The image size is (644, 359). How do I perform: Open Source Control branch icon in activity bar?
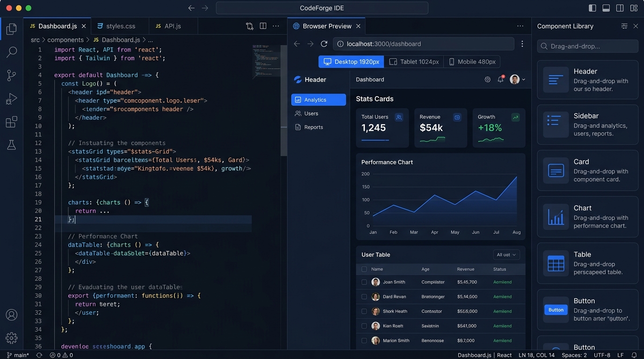pyautogui.click(x=11, y=75)
